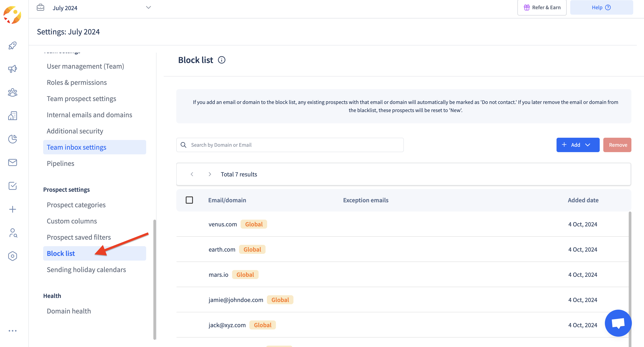Go to the next results page arrow
This screenshot has height=347, width=644.
click(210, 174)
